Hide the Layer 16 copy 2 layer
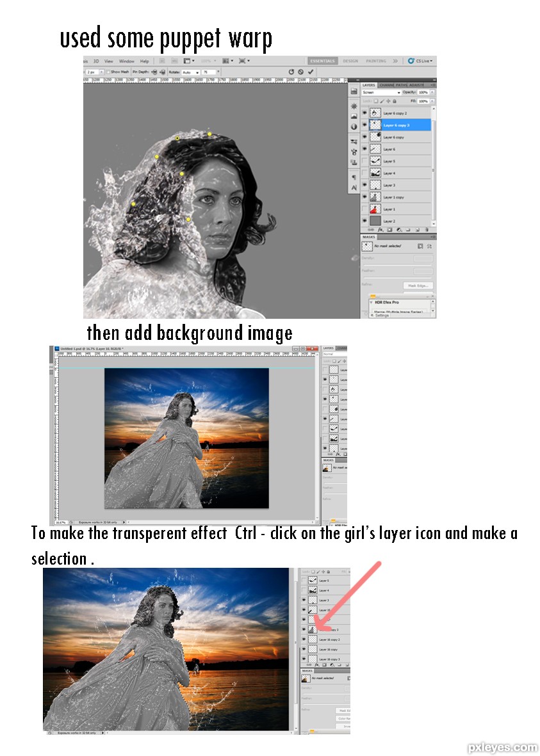Screen dimensions: 540x756 click(x=304, y=639)
